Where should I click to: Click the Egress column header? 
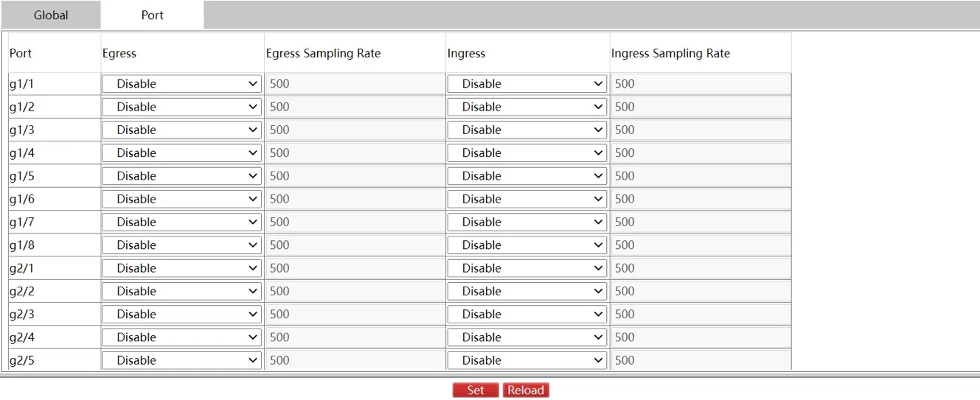(119, 53)
